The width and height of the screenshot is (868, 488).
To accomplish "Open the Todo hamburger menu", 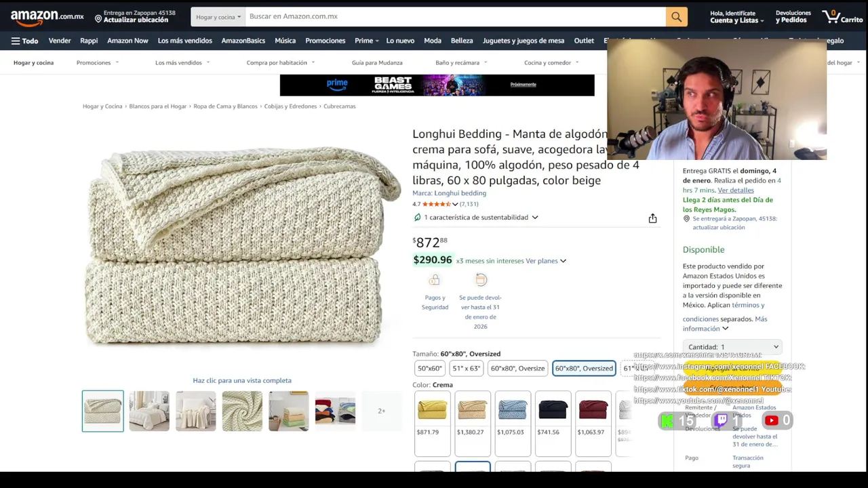I will tap(24, 41).
